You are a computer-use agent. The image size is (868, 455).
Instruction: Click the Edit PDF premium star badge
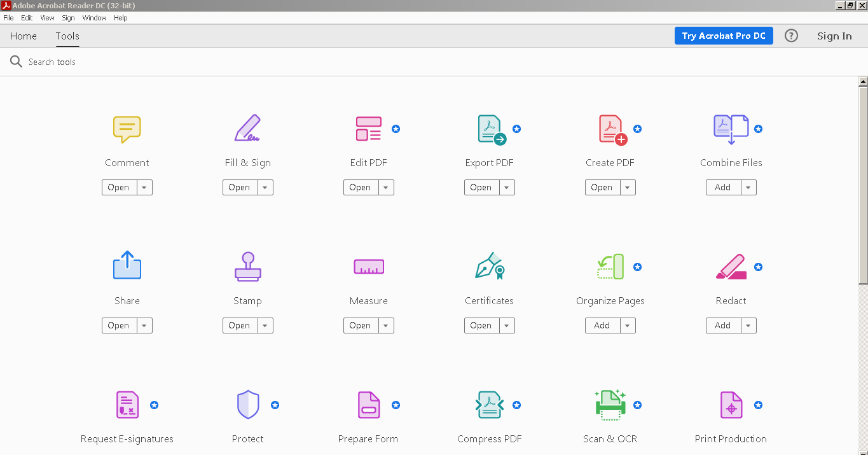pyautogui.click(x=396, y=129)
